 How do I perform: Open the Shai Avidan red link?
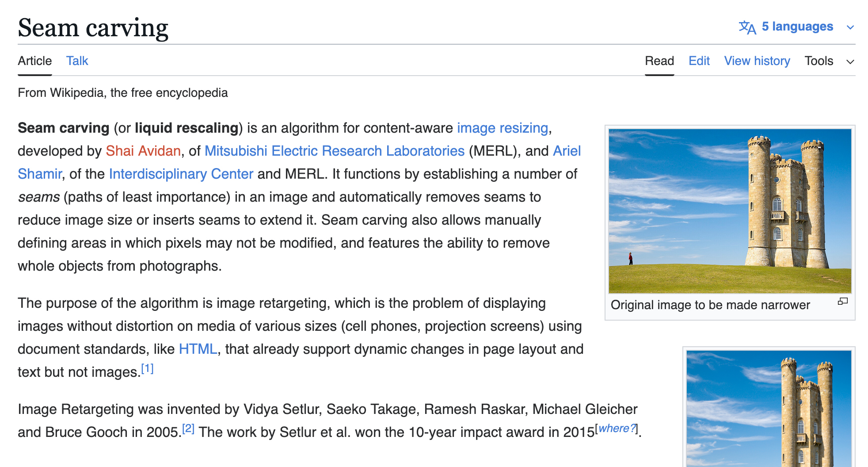(143, 151)
